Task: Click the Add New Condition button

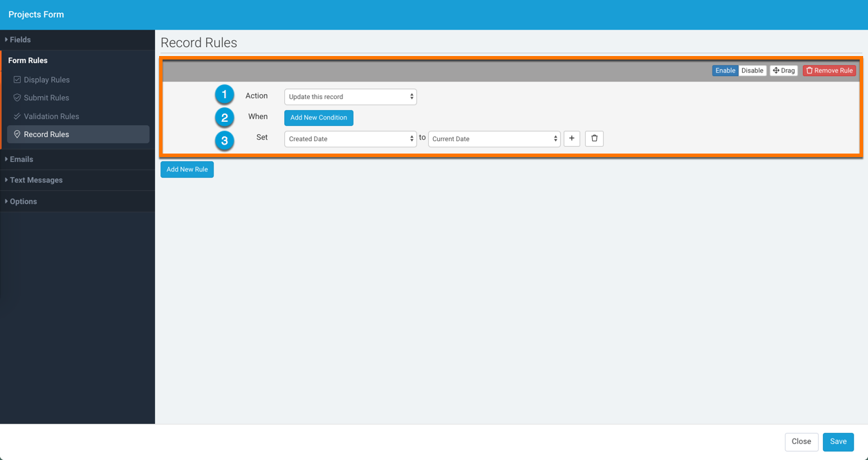Action: point(319,118)
